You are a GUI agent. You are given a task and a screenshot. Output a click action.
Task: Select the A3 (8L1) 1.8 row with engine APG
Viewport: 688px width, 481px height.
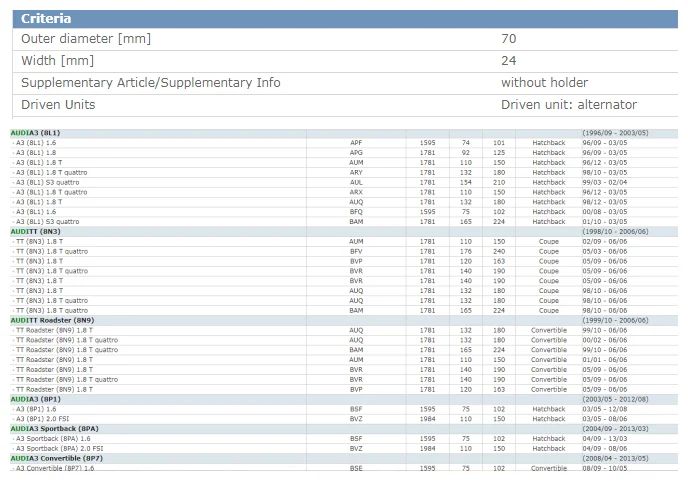click(344, 153)
